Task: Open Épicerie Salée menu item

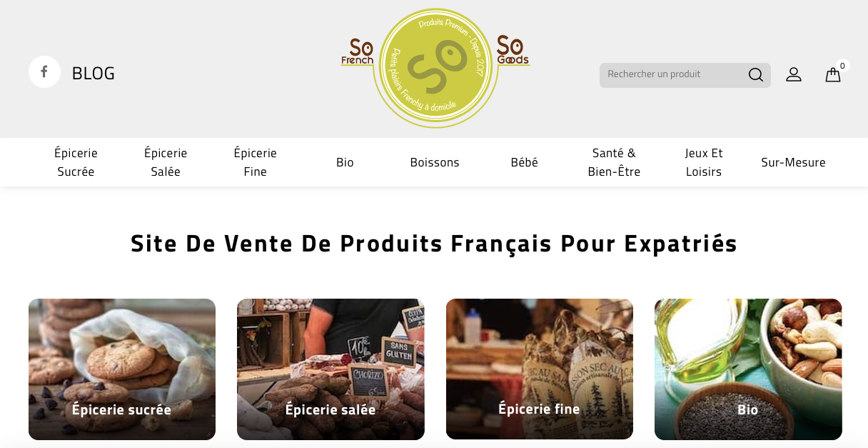Action: click(x=166, y=162)
